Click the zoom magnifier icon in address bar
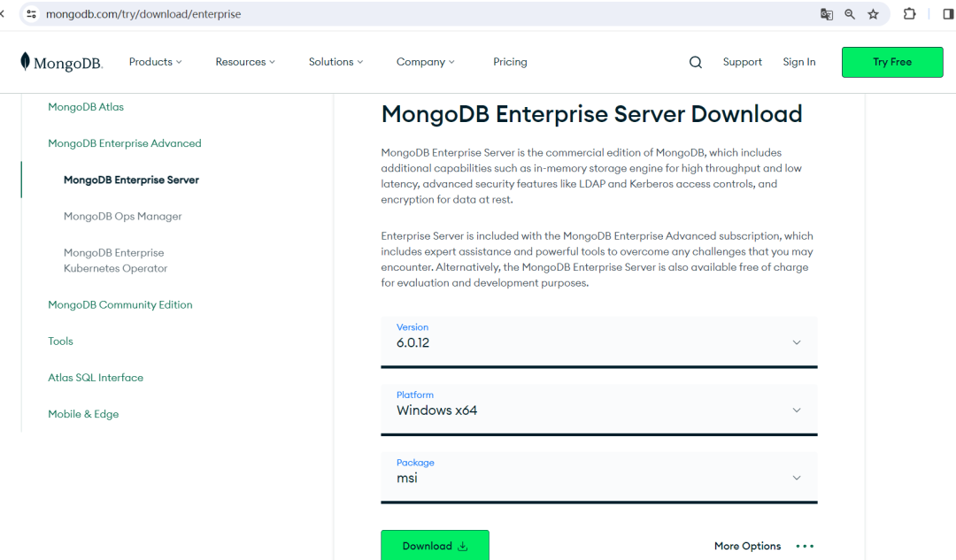The image size is (956, 560). [849, 14]
